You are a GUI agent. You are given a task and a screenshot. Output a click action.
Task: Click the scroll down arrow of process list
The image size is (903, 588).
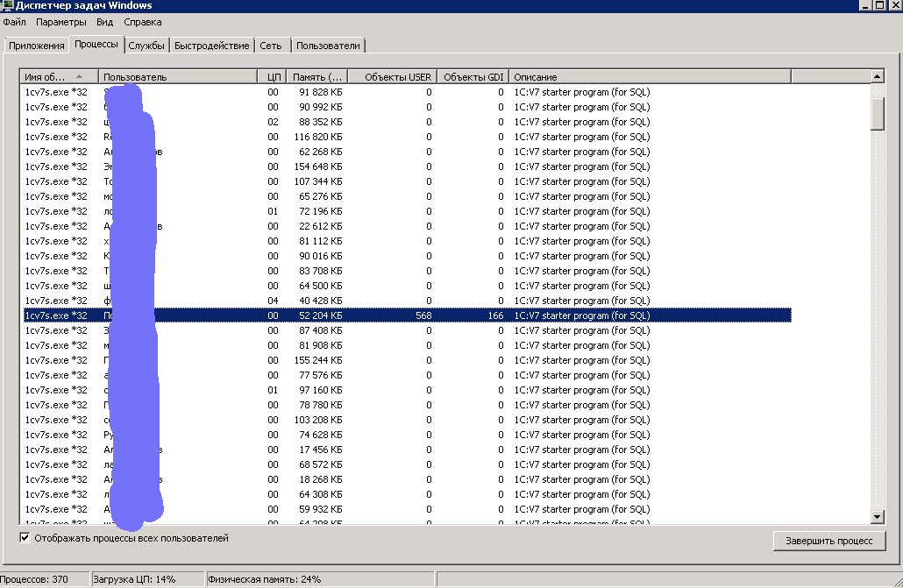click(x=878, y=517)
